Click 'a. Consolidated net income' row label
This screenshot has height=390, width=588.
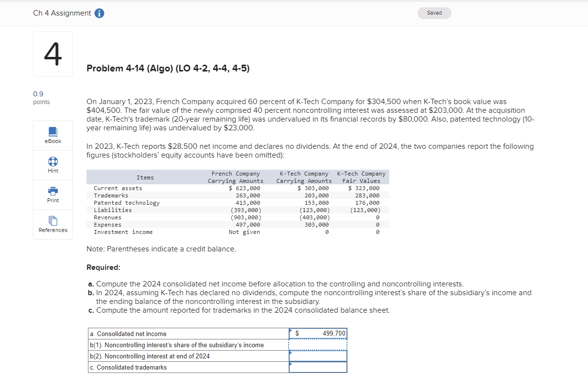tap(128, 334)
